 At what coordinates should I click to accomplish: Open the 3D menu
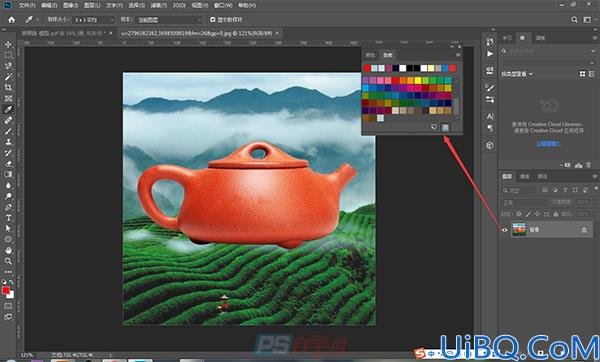click(x=179, y=5)
